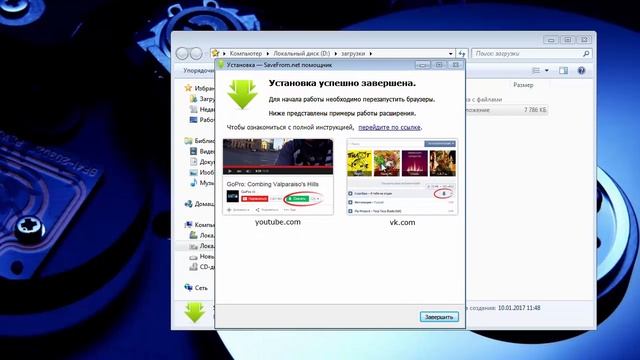Click the green arrow file icon in details pane

point(194,313)
